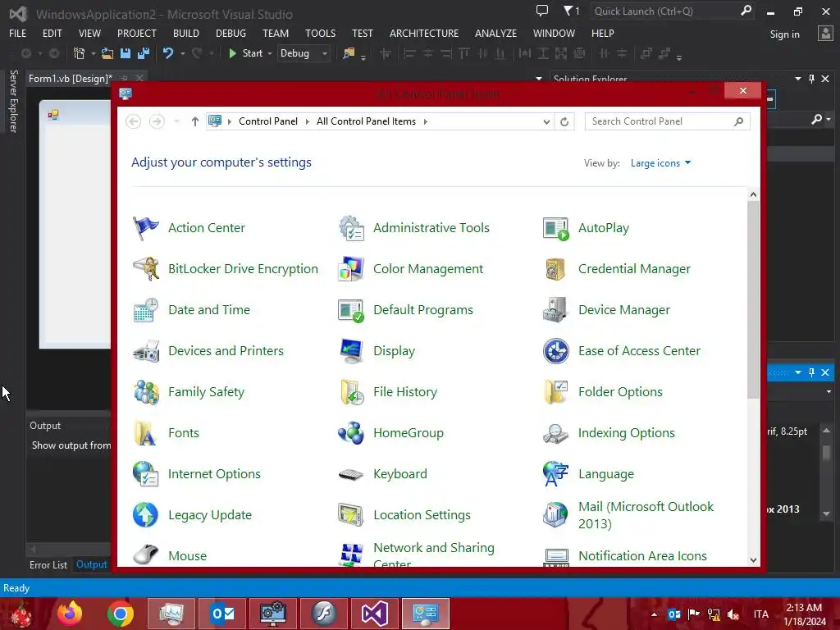Viewport: 840px width, 630px height.
Task: Select Form1.vb [Design] tab
Action: tap(71, 79)
